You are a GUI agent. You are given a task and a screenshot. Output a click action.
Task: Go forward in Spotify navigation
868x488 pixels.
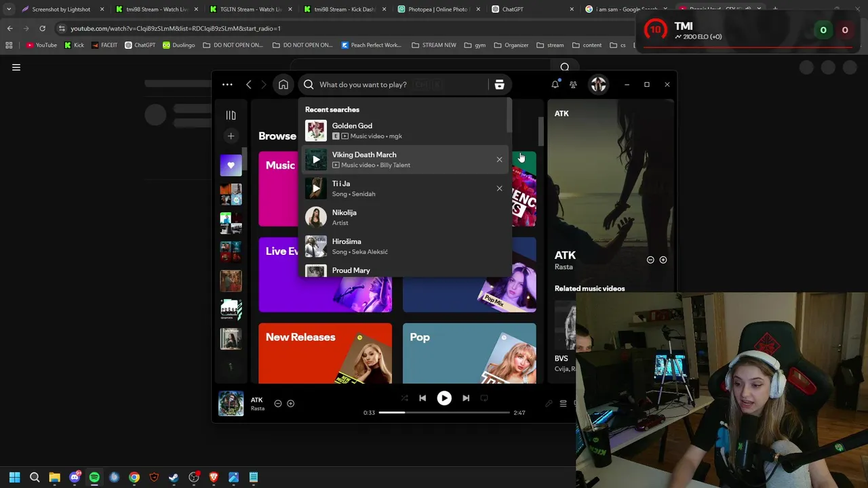[264, 85]
